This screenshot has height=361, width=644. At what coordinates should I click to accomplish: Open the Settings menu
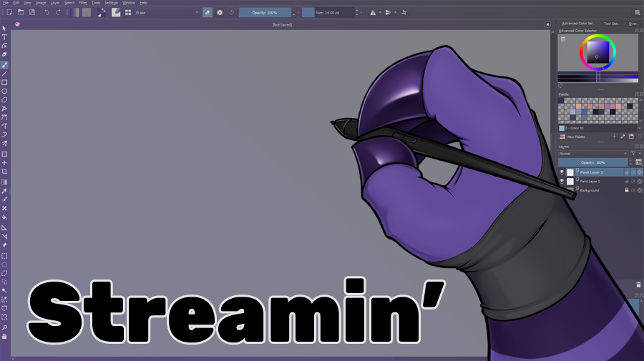coord(112,3)
